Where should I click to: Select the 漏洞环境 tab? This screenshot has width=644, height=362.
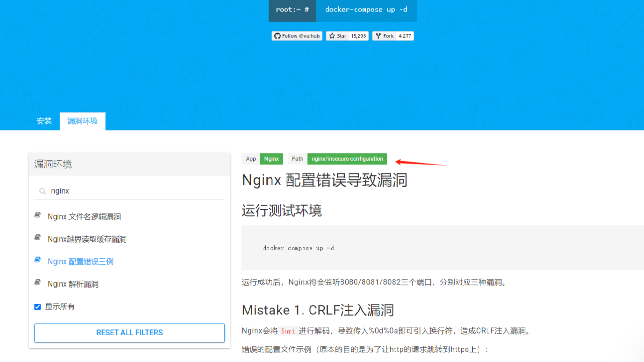pos(82,121)
